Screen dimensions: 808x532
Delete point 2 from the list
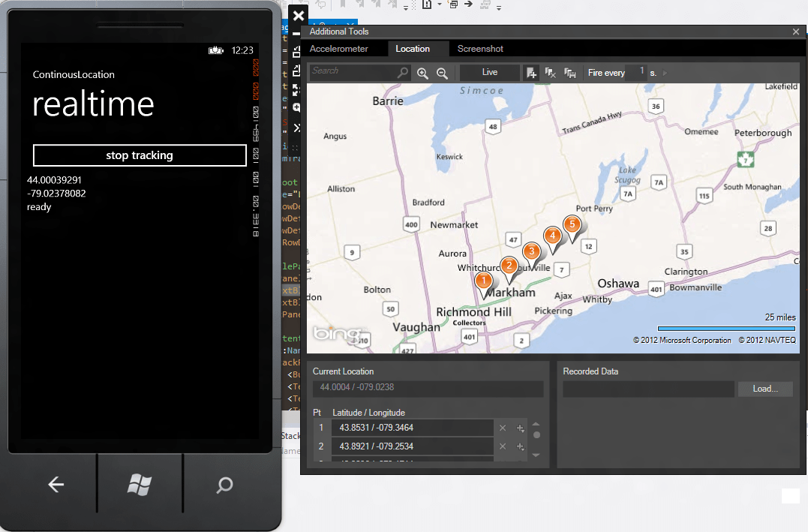(503, 446)
